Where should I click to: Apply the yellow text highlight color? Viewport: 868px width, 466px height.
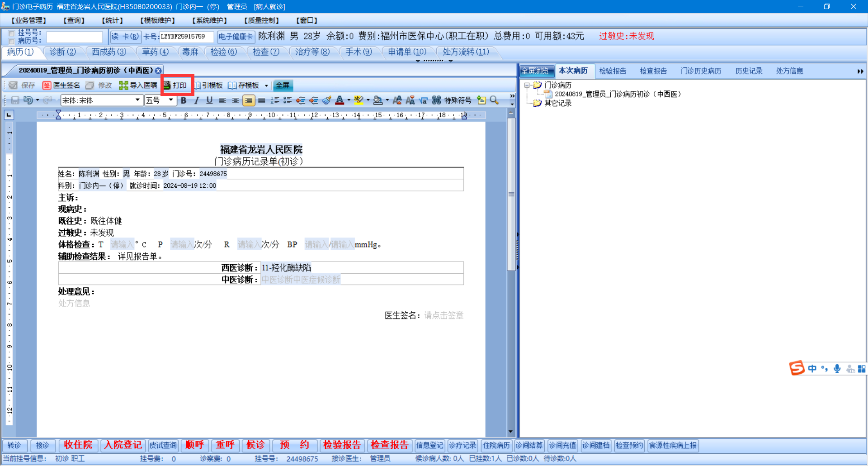click(x=359, y=100)
